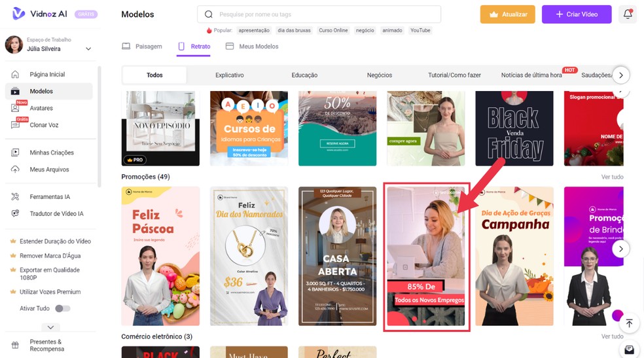This screenshot has width=644, height=358.
Task: Toggle the Ativar Tudo switch
Action: pos(63,308)
